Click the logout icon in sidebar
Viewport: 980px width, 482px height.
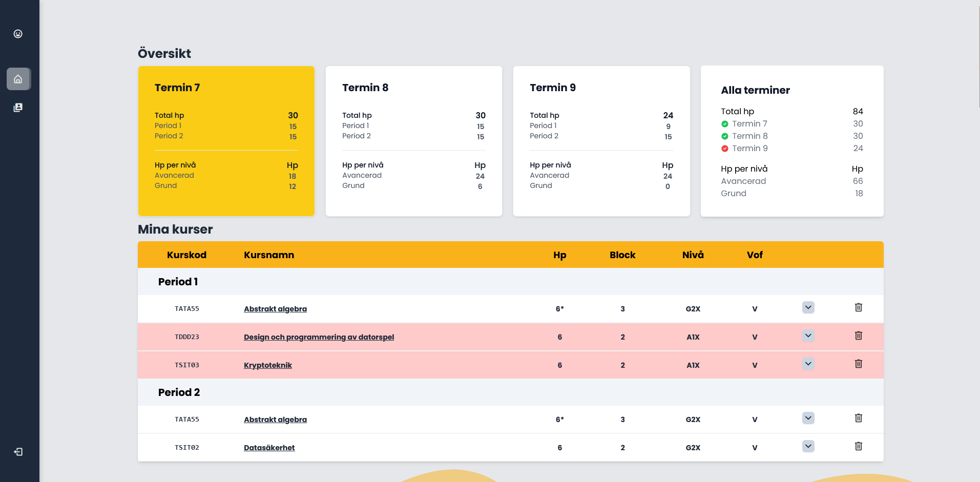point(18,452)
